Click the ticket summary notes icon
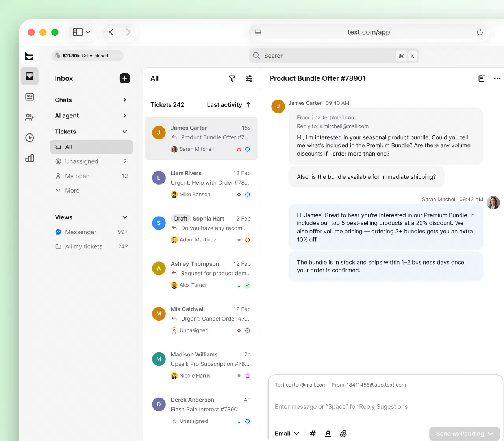The width and height of the screenshot is (504, 441). pyautogui.click(x=482, y=78)
